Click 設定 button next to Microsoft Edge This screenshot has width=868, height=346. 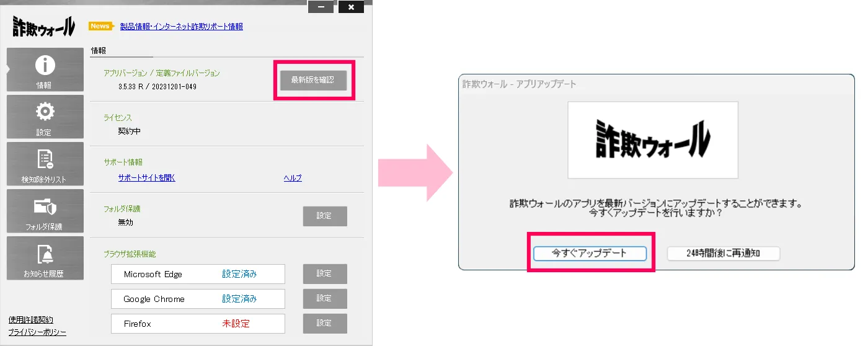324,274
